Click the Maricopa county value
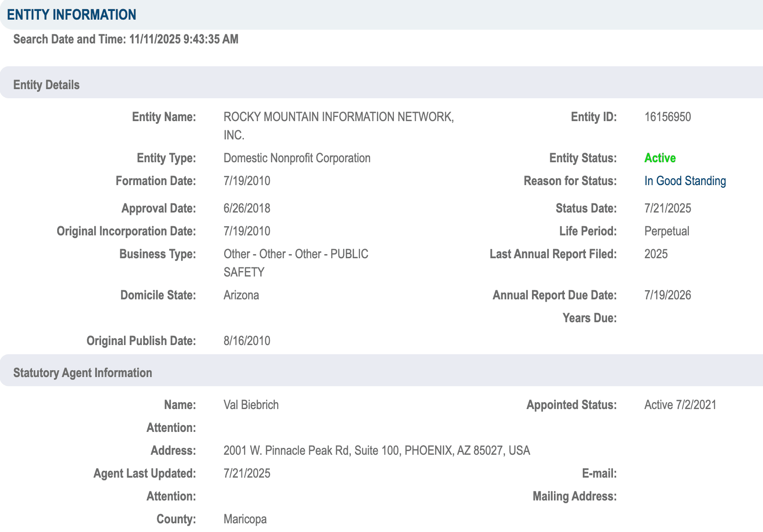This screenshot has height=532, width=763. click(245, 519)
